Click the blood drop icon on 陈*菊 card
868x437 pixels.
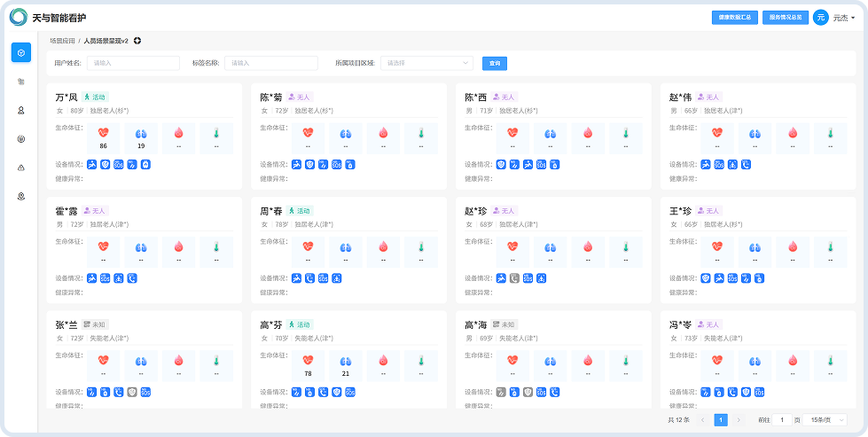pos(383,133)
